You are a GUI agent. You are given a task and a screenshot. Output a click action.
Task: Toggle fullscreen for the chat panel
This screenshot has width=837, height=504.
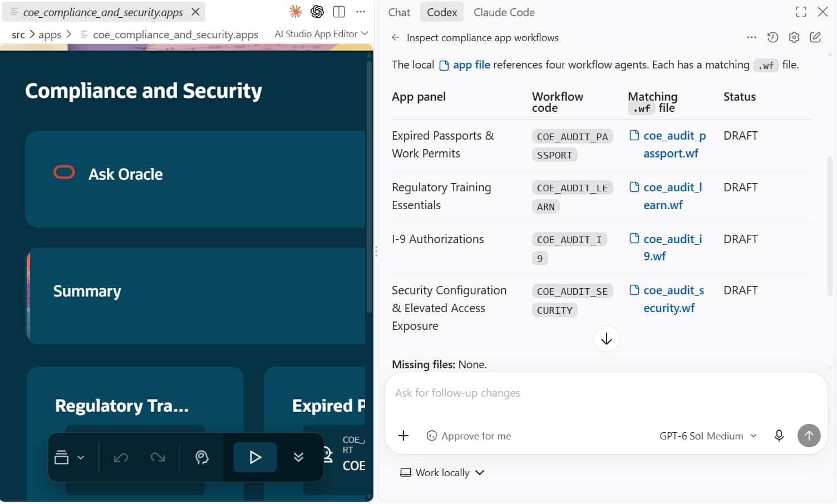801,12
